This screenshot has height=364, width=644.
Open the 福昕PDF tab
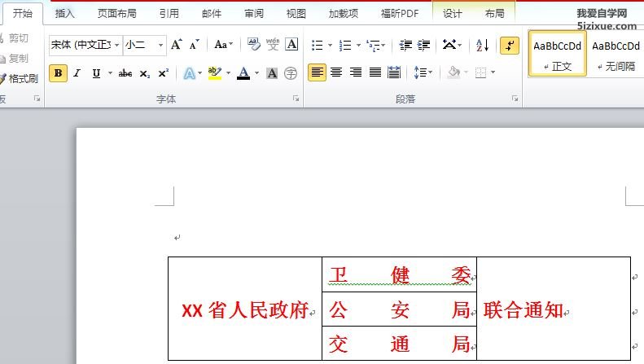click(400, 14)
